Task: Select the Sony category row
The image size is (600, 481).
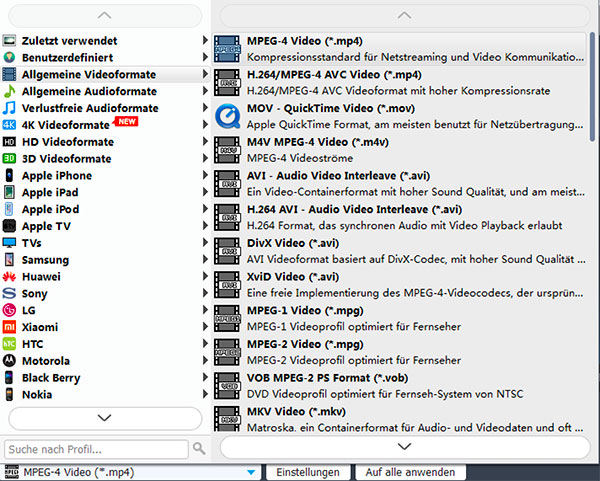Action: click(x=105, y=293)
